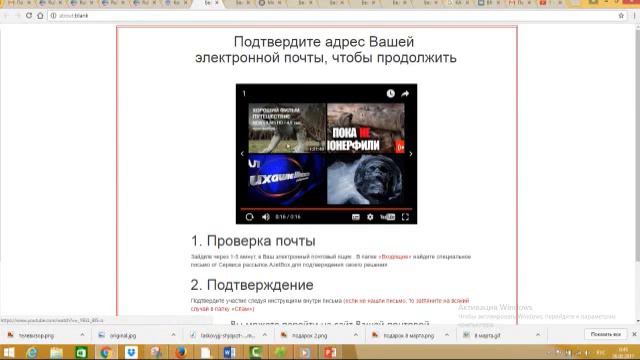Open Dropbox from the taskbar

click(131, 352)
